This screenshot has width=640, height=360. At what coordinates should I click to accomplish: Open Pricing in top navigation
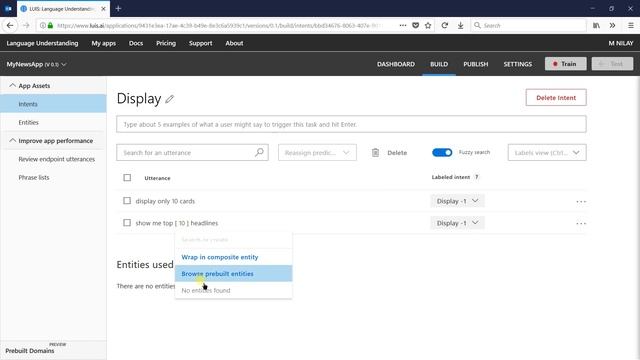coord(166,43)
